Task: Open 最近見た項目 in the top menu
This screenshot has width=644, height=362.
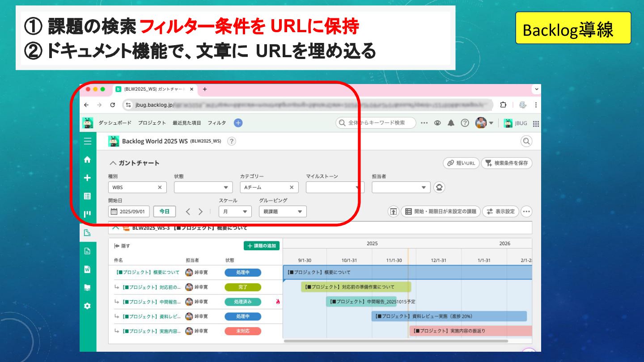Action: click(186, 123)
